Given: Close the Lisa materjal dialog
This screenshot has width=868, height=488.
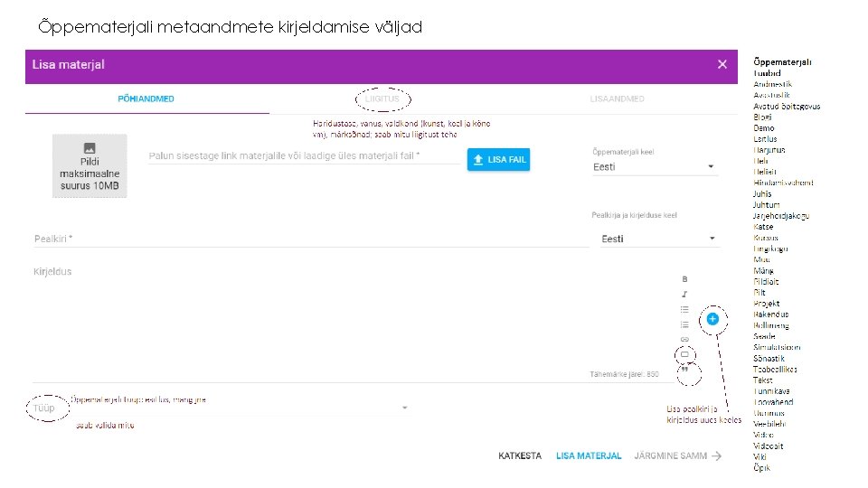Looking at the screenshot, I should (722, 64).
